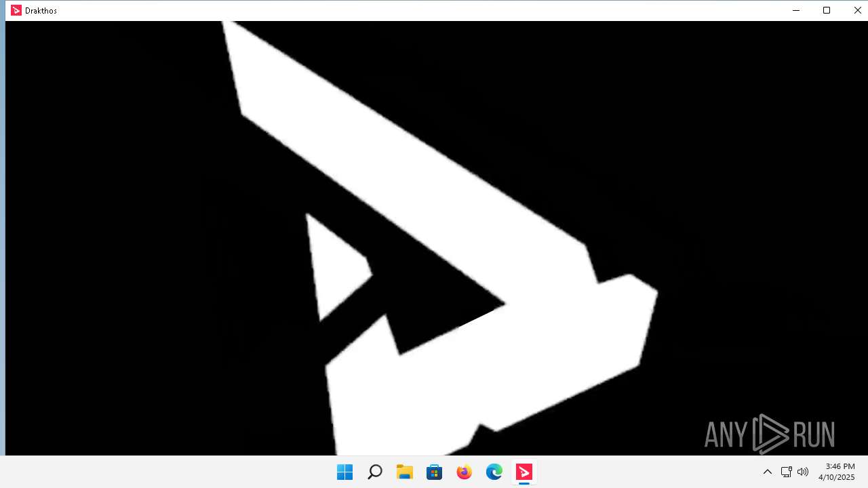The height and width of the screenshot is (488, 868).
Task: Open the Windows Start menu
Action: click(x=344, y=472)
